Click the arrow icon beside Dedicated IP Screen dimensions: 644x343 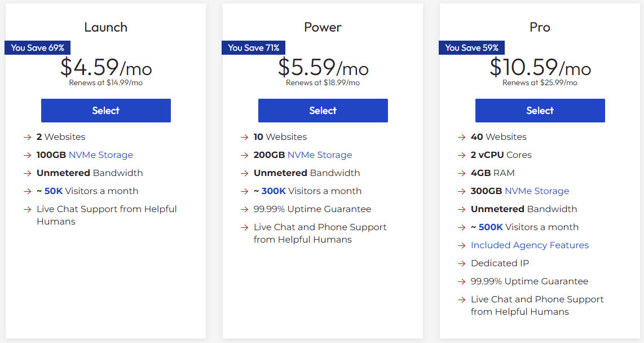[462, 263]
